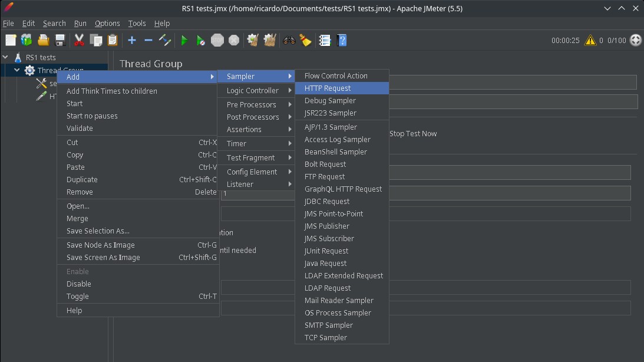Click the blue question mark Help icon
Screen dimensions: 644x362
pos(342,40)
